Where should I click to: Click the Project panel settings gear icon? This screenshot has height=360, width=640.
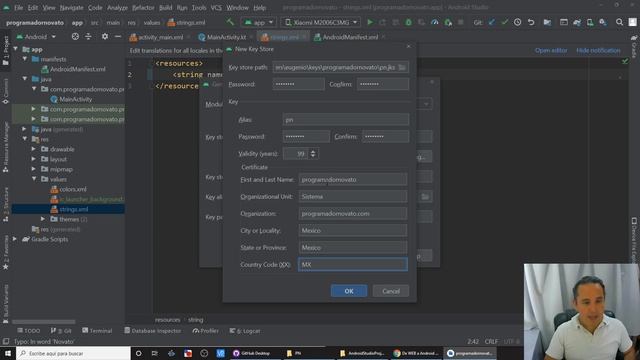coord(105,37)
